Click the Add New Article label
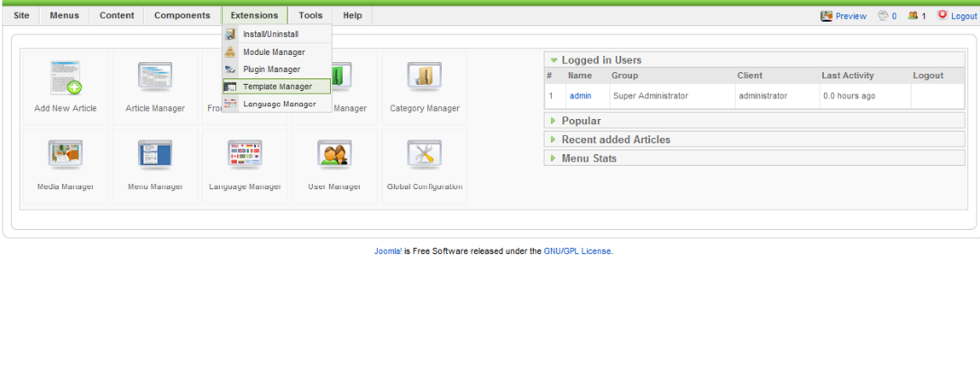This screenshot has width=980, height=365. pos(66,109)
